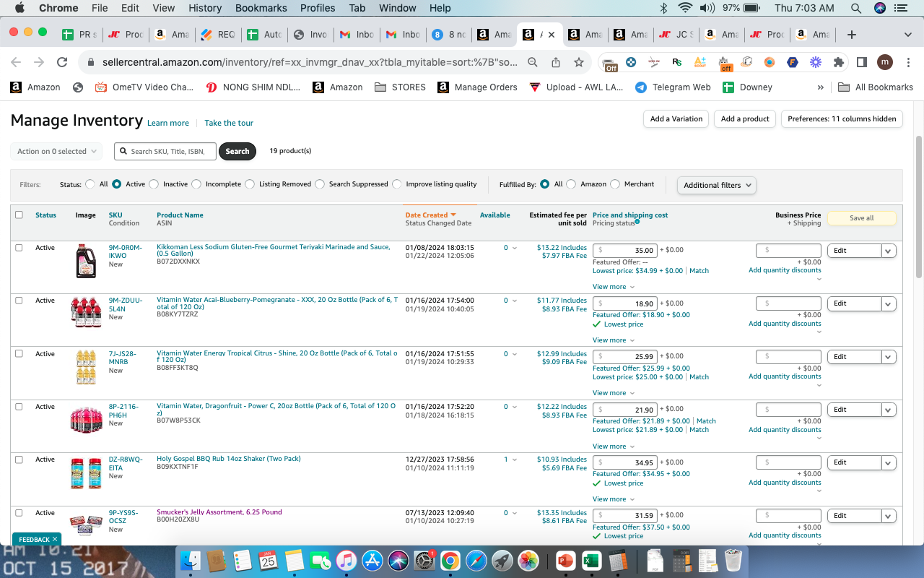Expand View more under Kikkoman price
Viewport: 924px width, 578px height.
click(614, 287)
